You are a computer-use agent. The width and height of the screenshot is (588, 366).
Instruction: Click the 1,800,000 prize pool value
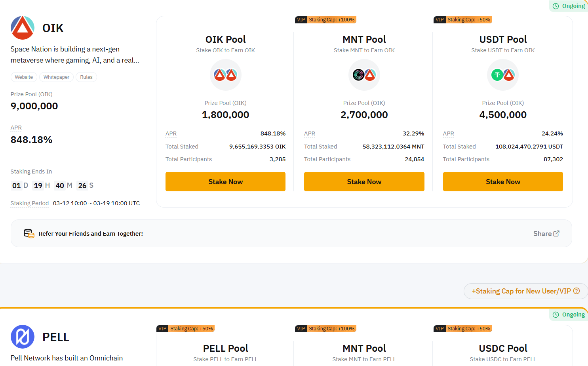pos(226,115)
